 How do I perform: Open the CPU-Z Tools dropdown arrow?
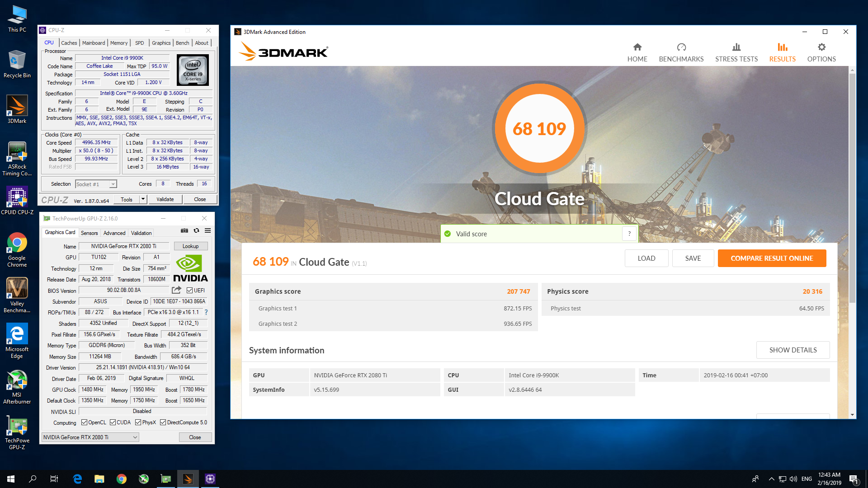[x=143, y=199]
